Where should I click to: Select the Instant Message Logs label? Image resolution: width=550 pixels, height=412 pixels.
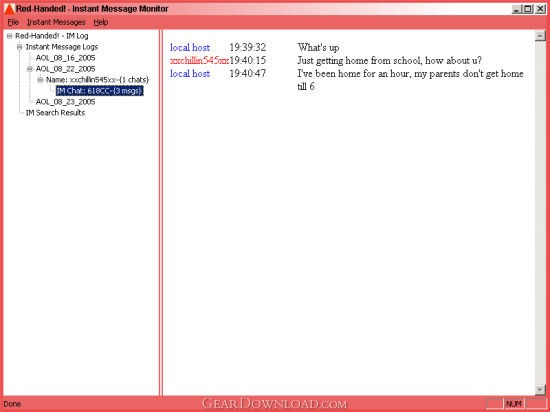(62, 47)
